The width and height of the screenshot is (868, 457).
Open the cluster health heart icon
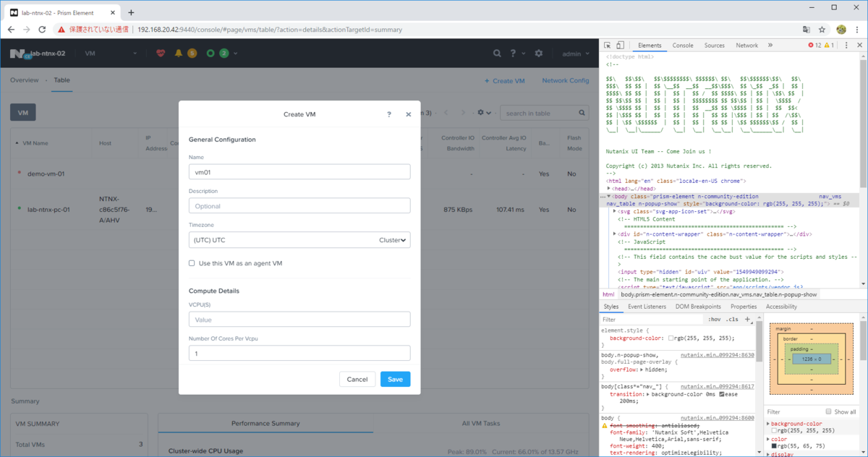point(161,54)
